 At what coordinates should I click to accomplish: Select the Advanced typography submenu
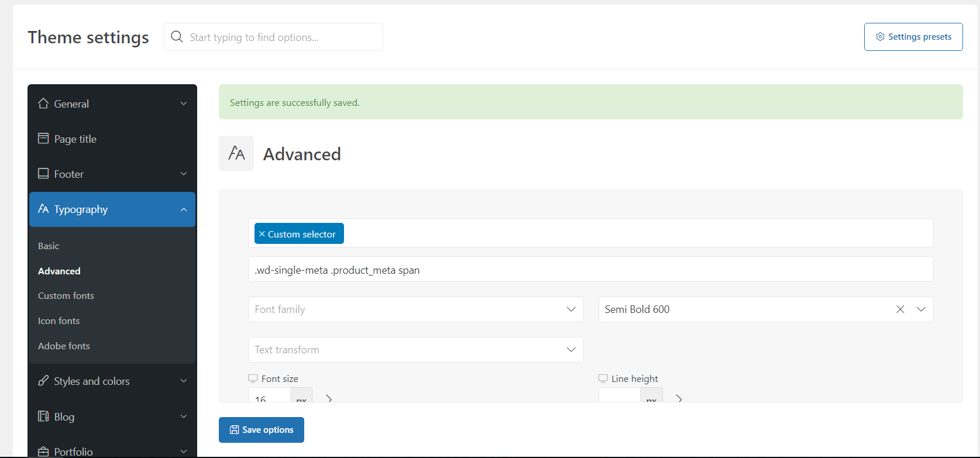click(x=59, y=271)
